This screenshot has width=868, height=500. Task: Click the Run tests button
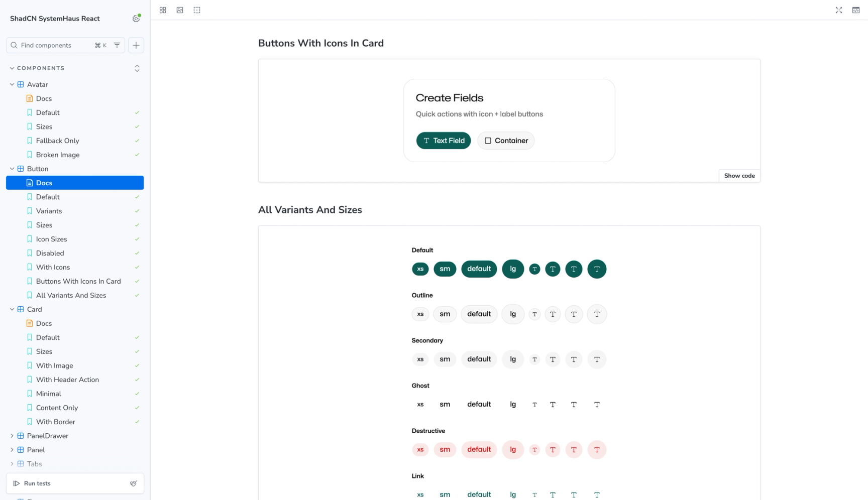coord(32,483)
